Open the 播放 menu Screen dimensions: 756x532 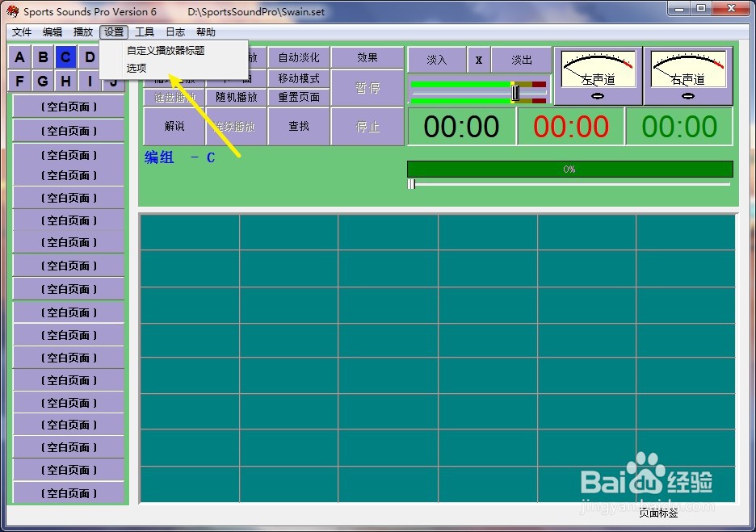tap(83, 32)
